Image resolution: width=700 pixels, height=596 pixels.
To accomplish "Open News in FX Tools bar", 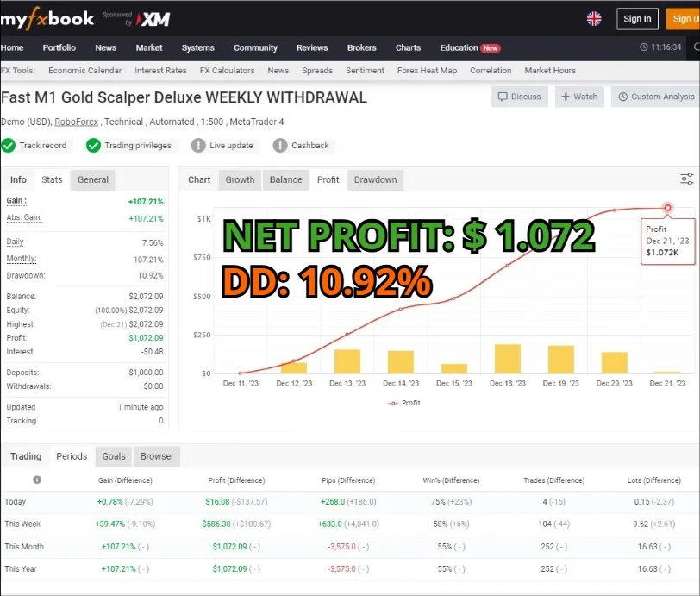I will click(x=278, y=71).
